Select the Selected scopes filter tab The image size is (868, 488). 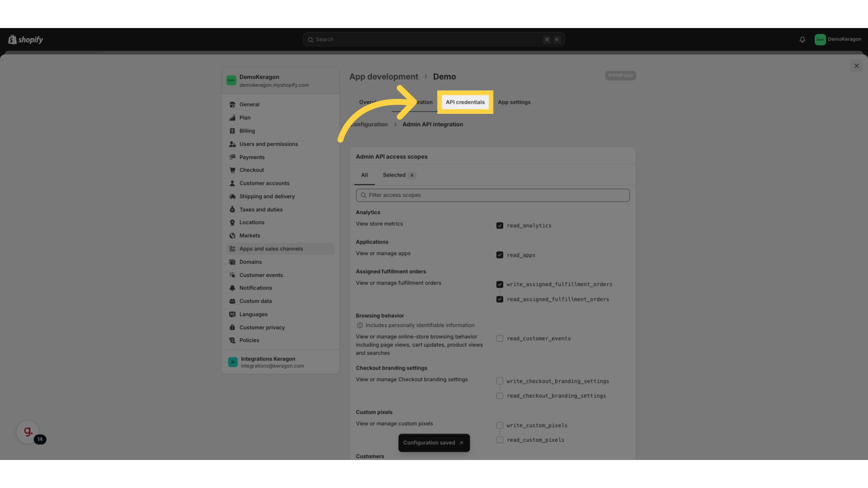(394, 175)
